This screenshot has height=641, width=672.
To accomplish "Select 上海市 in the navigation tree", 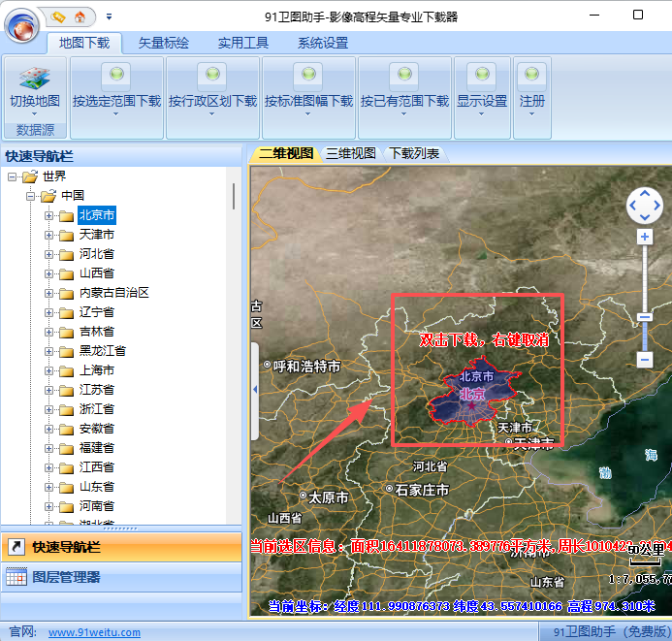I will (97, 370).
